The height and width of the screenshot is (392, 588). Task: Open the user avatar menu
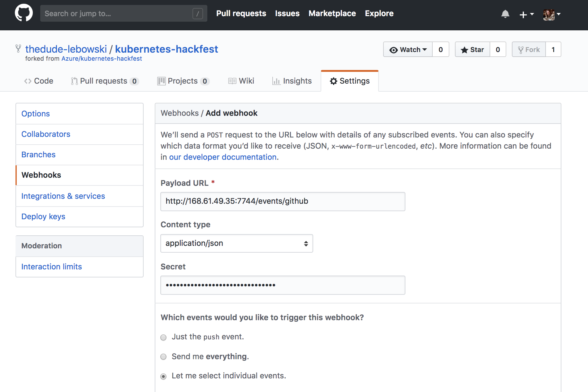click(551, 14)
